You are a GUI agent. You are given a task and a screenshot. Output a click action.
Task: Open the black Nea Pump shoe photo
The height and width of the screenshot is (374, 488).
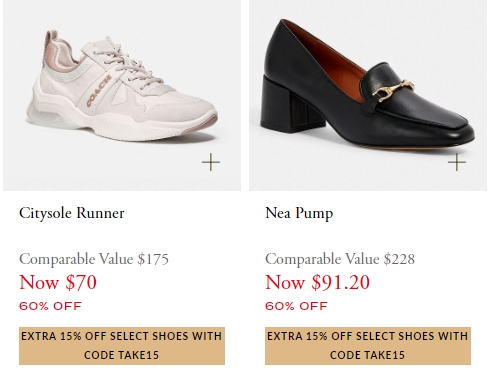pyautogui.click(x=368, y=95)
